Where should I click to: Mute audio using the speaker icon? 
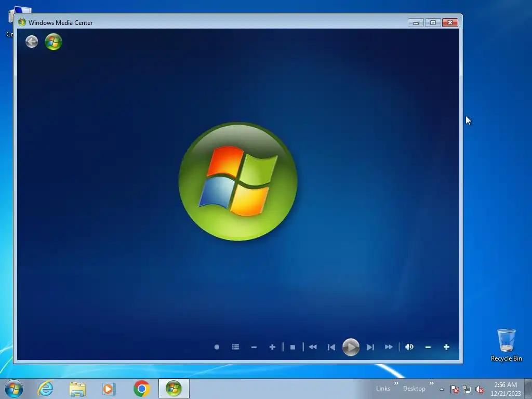409,347
